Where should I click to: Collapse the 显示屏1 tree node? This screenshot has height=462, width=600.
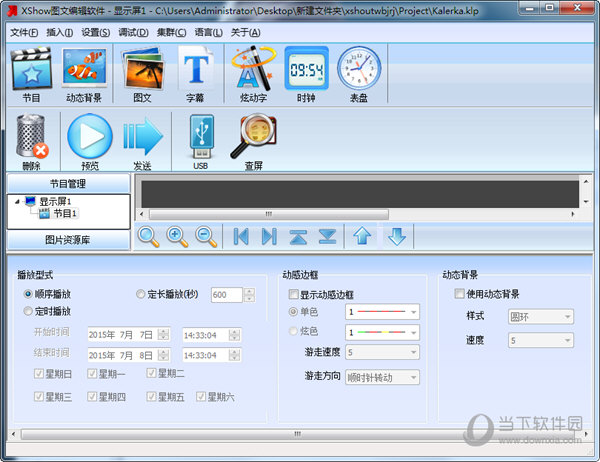pos(18,202)
